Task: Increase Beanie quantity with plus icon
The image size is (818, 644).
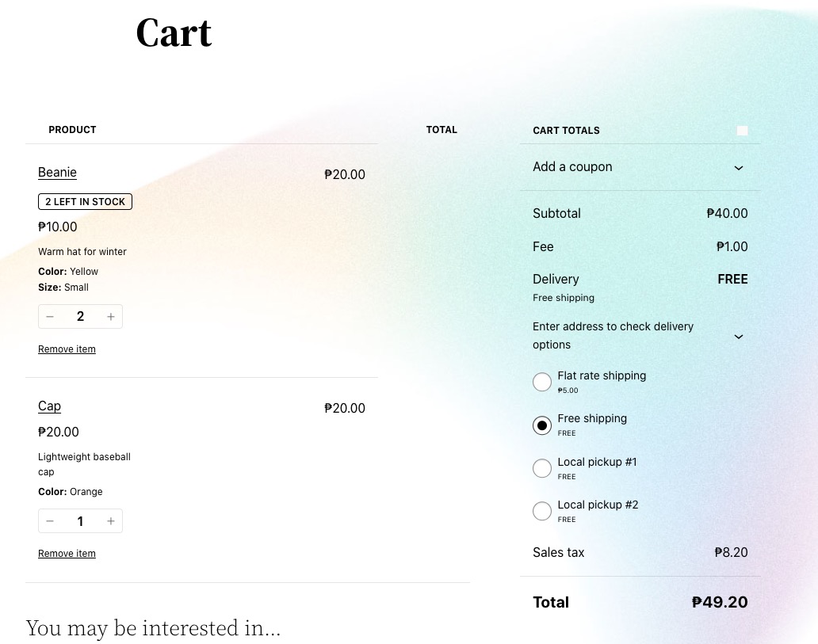Action: pyautogui.click(x=111, y=317)
